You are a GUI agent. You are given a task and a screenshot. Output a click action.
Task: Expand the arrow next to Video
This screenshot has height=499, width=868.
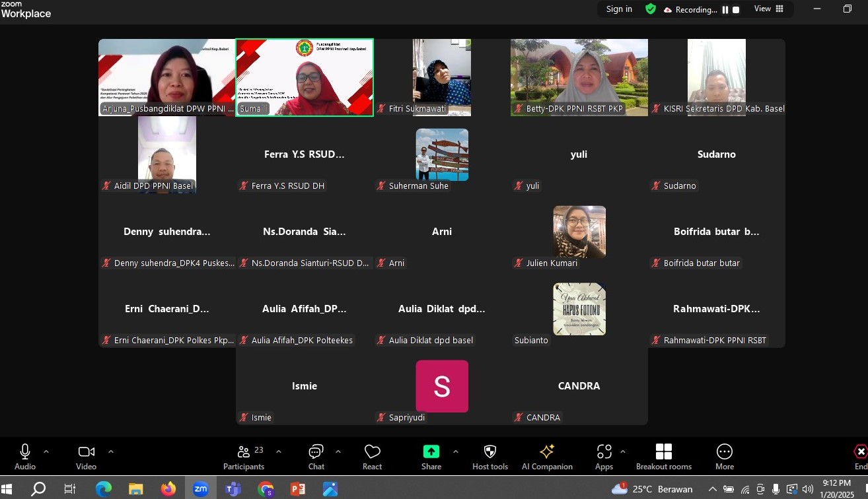pos(110,451)
